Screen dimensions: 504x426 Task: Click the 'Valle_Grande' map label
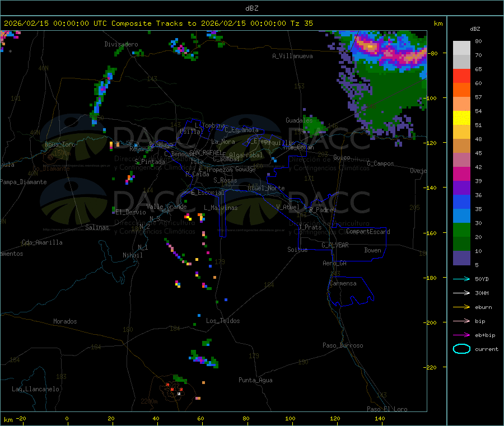[166, 207]
